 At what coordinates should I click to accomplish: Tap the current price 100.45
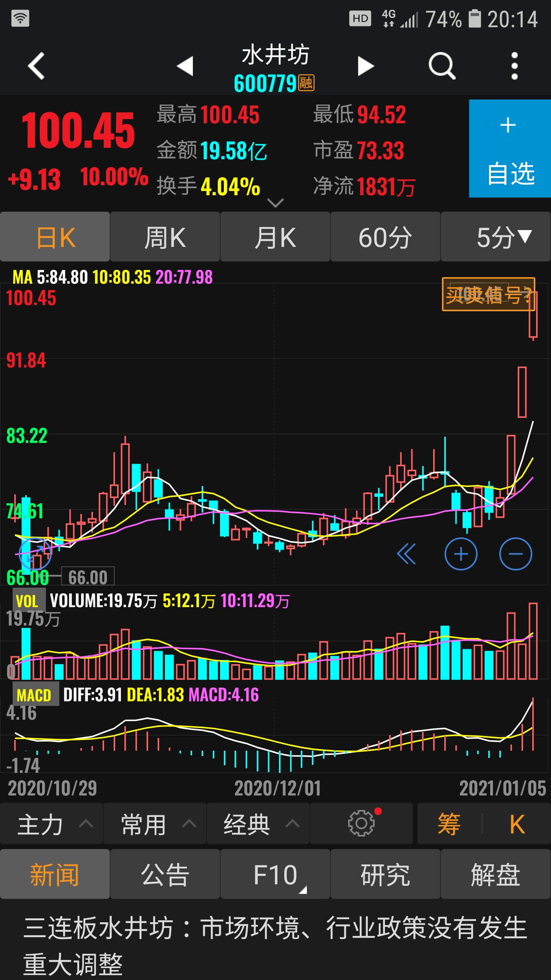(x=78, y=130)
